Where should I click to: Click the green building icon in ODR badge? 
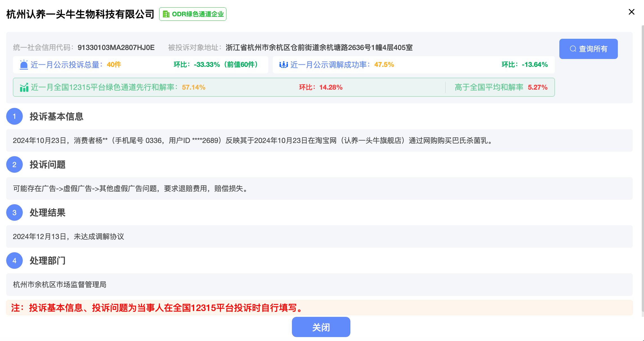point(166,14)
